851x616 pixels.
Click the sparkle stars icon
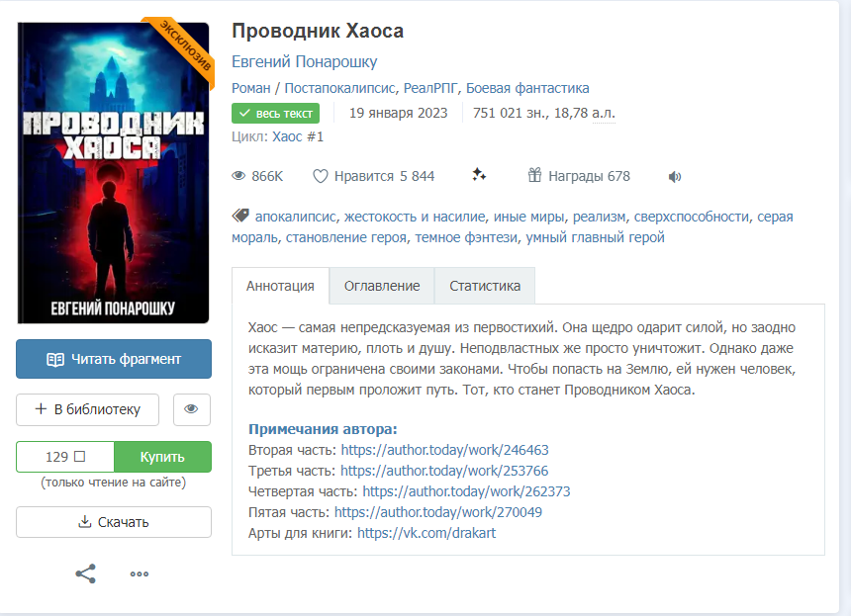(479, 175)
